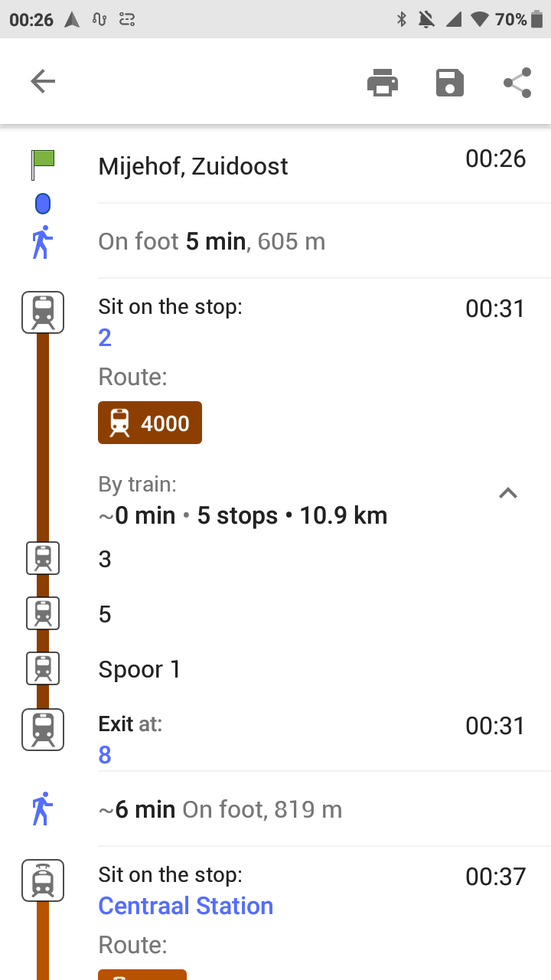Select intermediate stop 5
The image size is (551, 980).
click(x=106, y=615)
